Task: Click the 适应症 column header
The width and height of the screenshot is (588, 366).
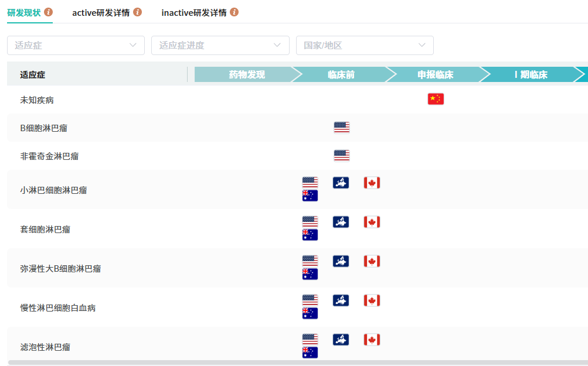Action: click(x=33, y=75)
